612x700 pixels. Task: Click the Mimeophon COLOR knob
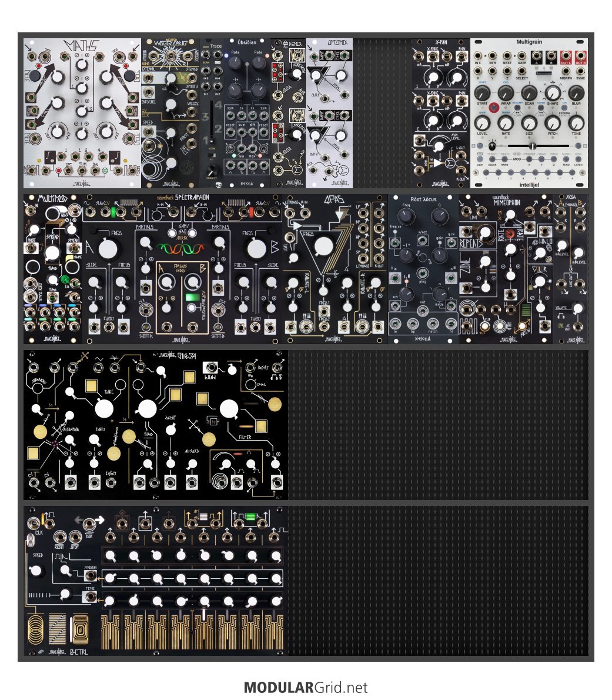pos(540,281)
